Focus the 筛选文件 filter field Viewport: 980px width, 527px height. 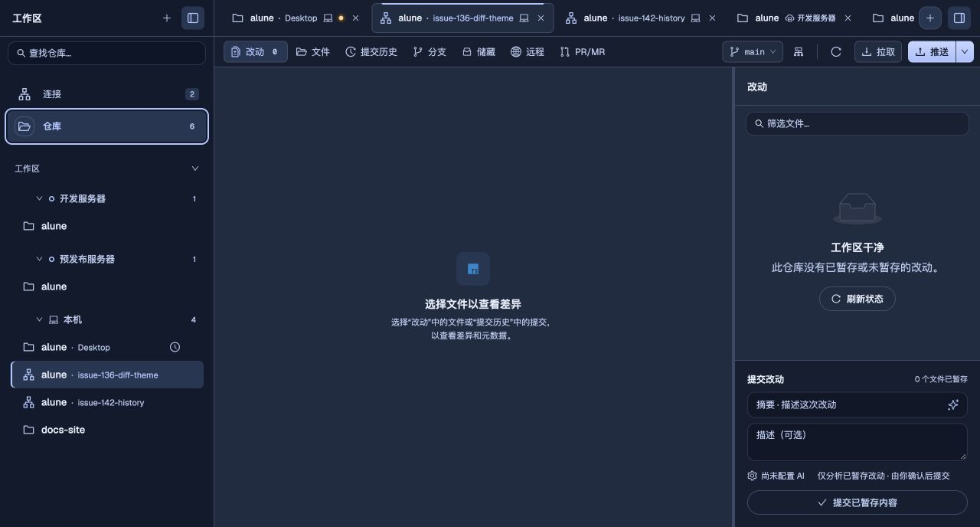tap(857, 123)
